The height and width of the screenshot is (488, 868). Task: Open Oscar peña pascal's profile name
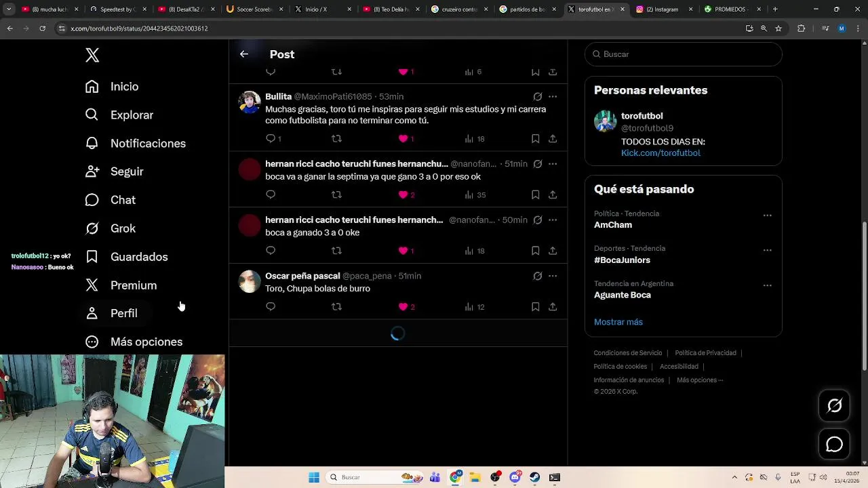302,276
